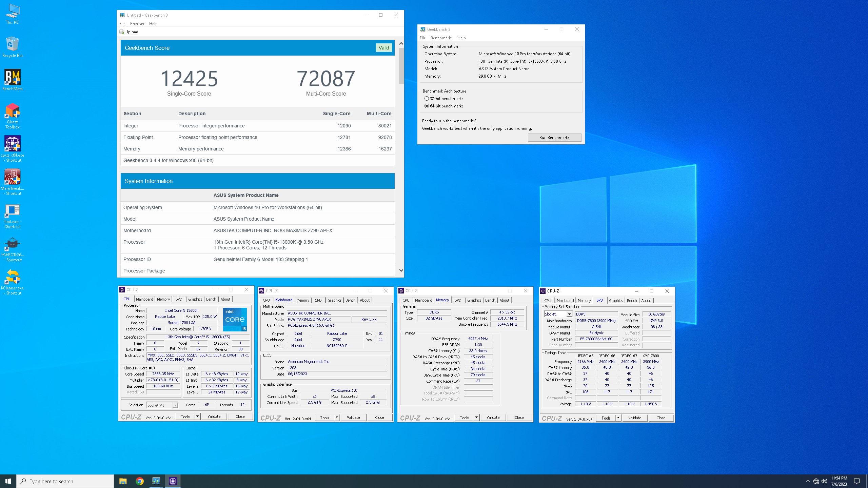The width and height of the screenshot is (868, 488).
Task: Click Core Speed value 7853.35 MHz
Action: click(x=163, y=374)
